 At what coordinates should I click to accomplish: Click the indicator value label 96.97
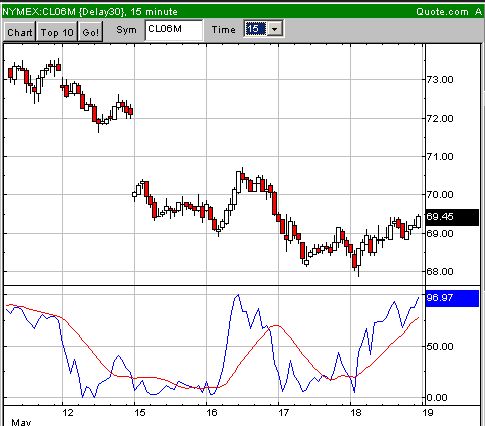click(452, 298)
